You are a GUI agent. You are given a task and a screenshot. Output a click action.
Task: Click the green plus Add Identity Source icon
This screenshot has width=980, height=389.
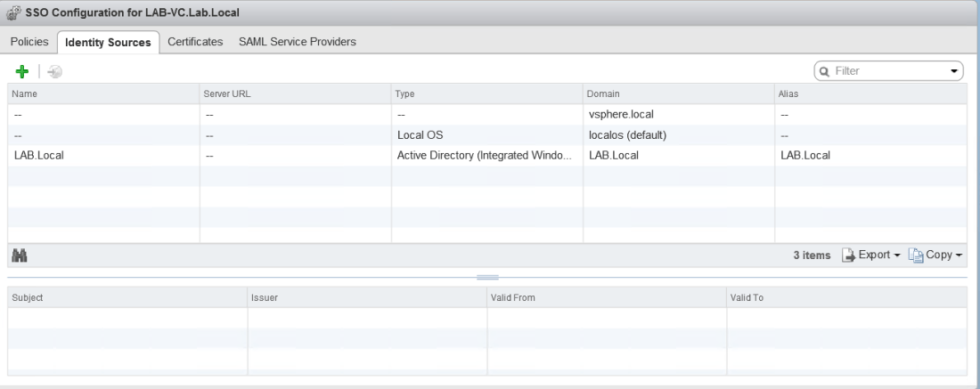pyautogui.click(x=21, y=70)
